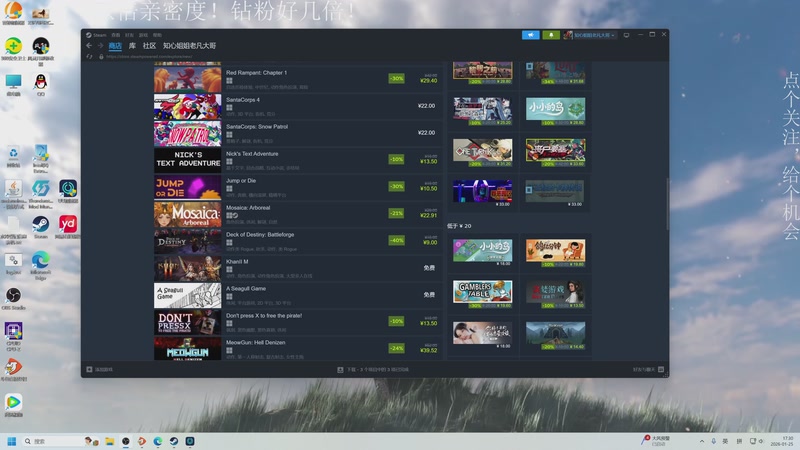Click the -40% badge on Deck of Destiny

click(396, 240)
